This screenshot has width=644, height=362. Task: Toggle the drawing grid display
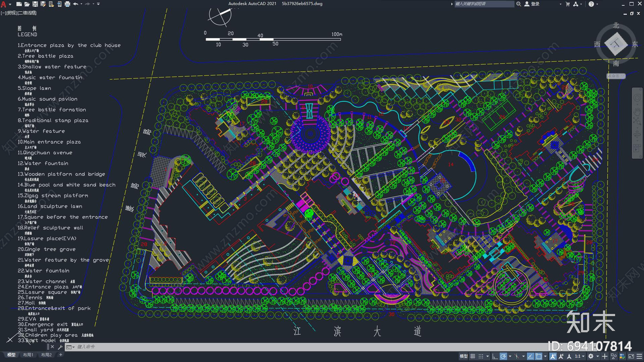coord(473,356)
